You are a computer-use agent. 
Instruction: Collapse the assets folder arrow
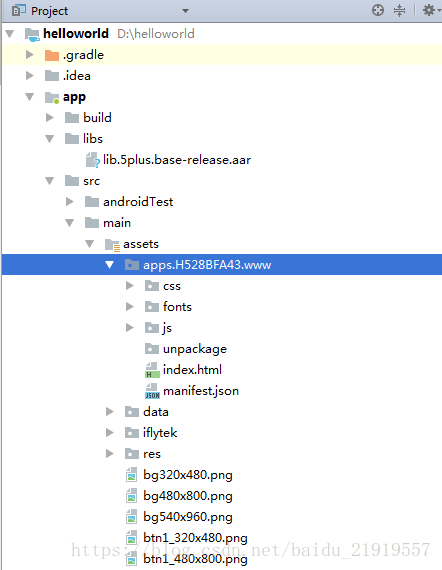(90, 244)
